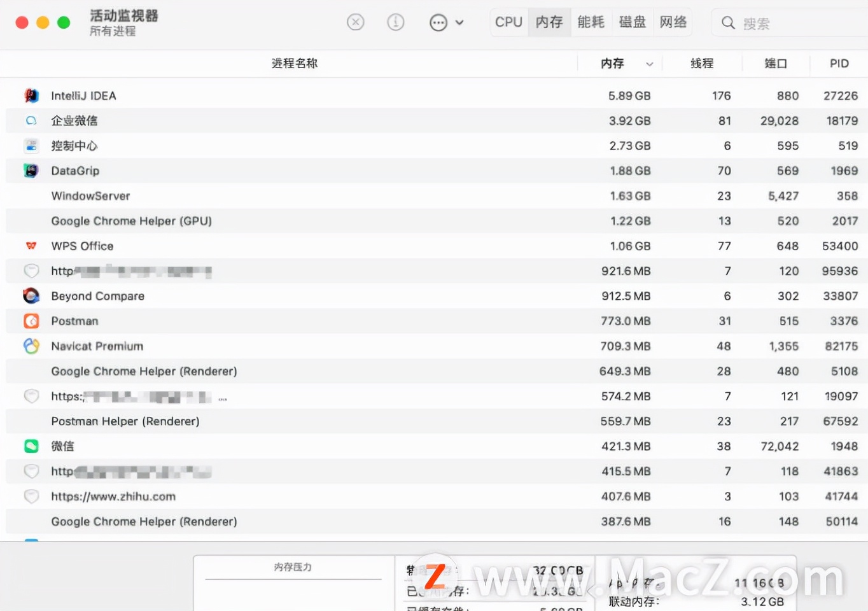
Task: Click the DataGrip app icon
Action: pos(31,171)
